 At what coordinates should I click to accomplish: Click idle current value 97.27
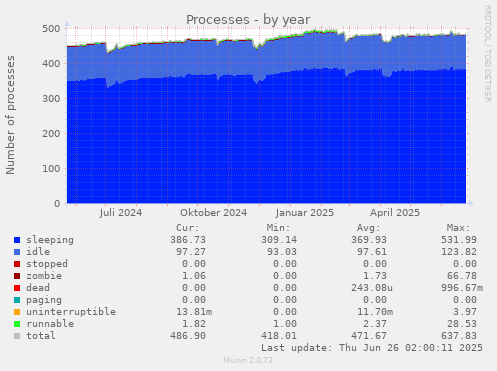(191, 252)
